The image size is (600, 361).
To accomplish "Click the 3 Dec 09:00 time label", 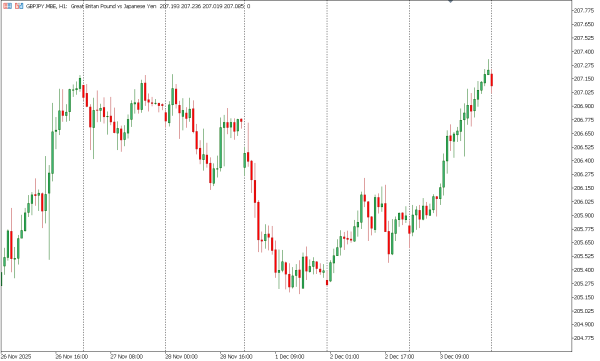I will [454, 357].
